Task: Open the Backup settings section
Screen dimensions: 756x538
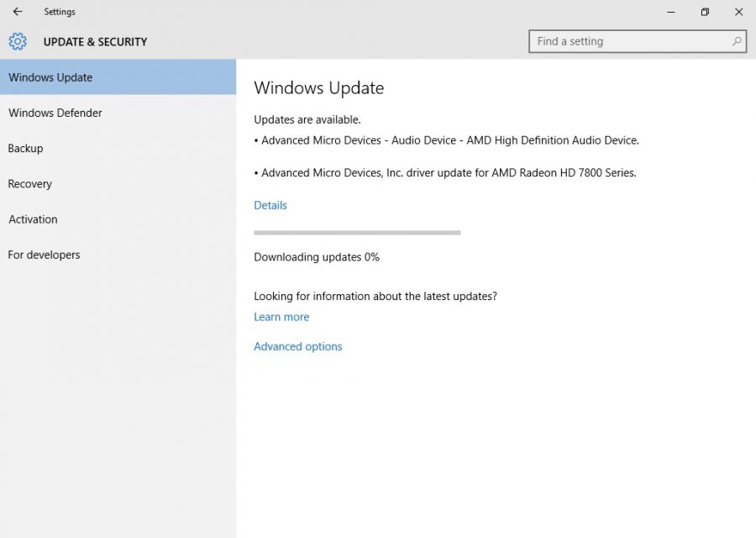Action: 25,148
